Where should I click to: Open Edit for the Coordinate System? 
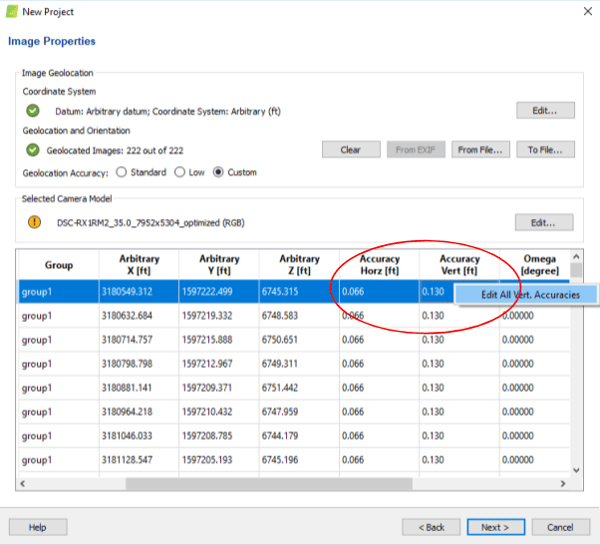click(545, 110)
